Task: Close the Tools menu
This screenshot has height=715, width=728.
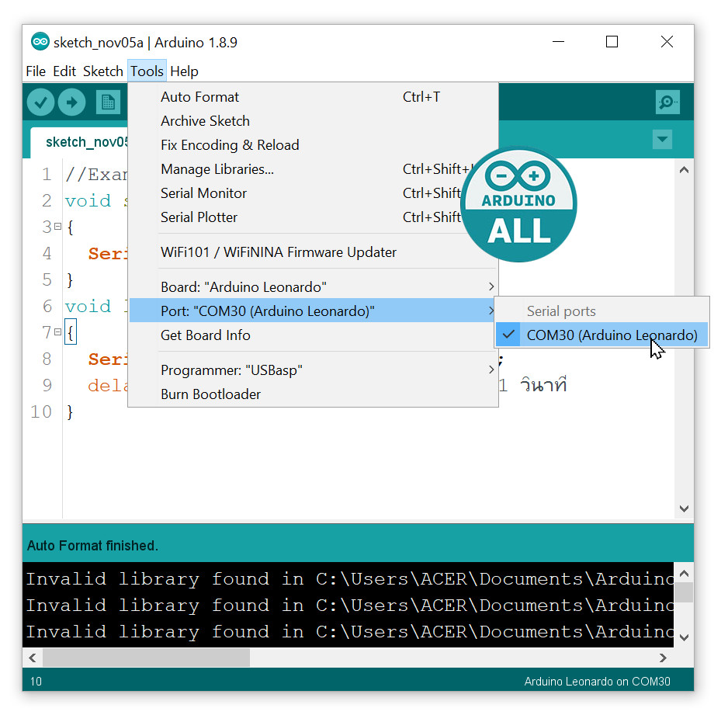Action: click(147, 71)
